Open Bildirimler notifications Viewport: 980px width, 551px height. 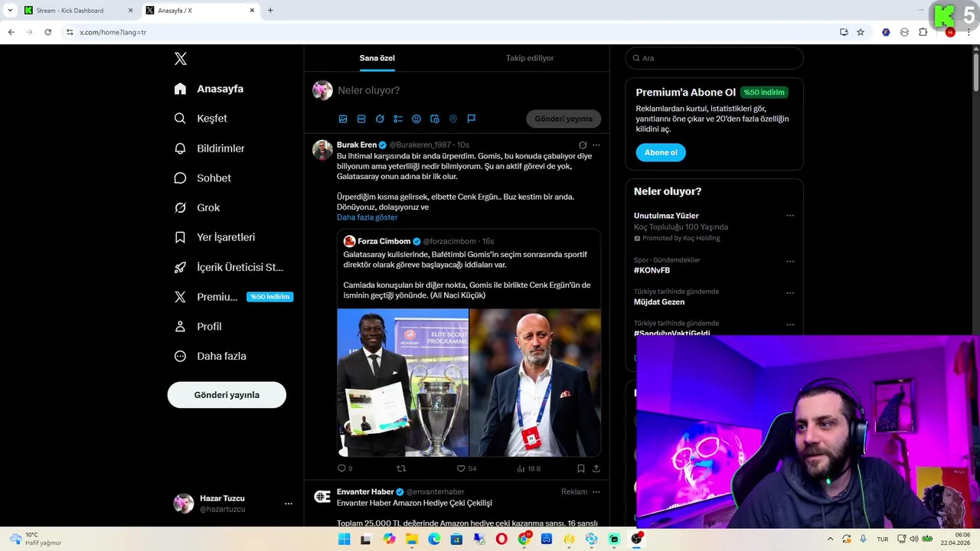click(x=209, y=148)
